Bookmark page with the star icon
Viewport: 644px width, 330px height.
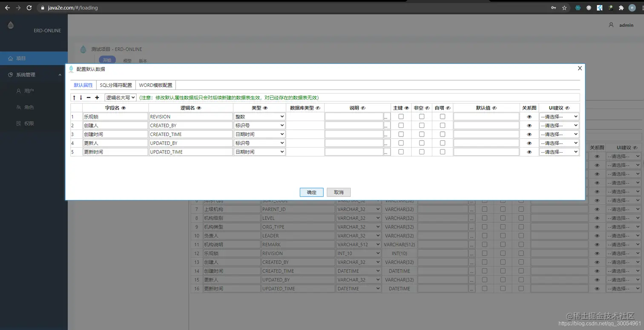point(564,8)
